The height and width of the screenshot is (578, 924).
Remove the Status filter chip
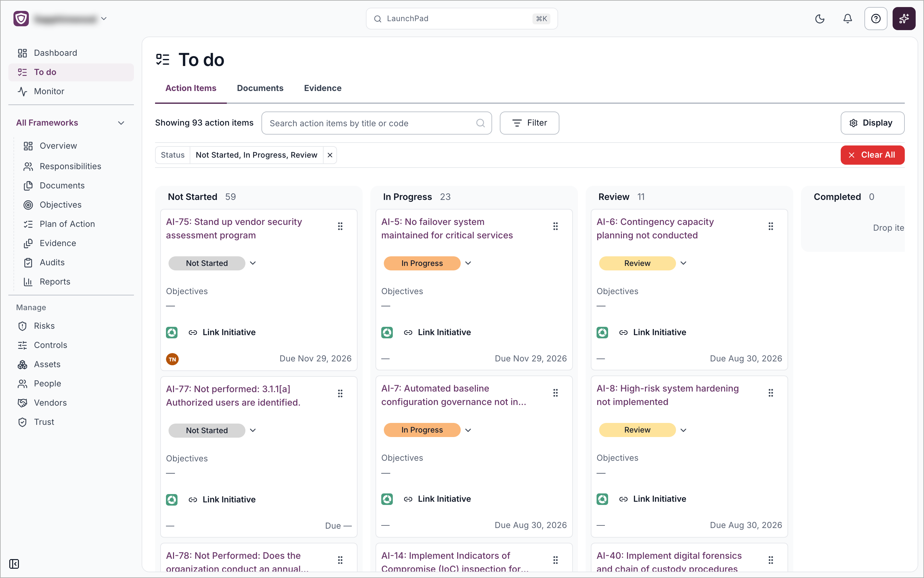pyautogui.click(x=330, y=155)
